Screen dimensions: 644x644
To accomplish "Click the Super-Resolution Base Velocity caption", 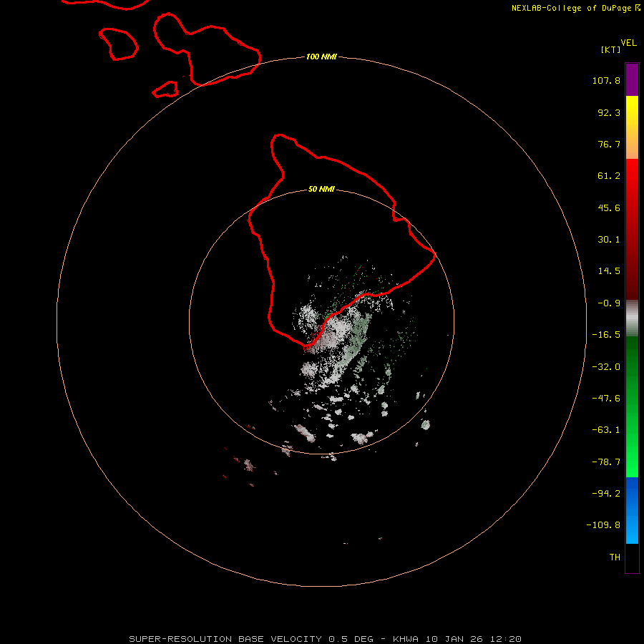I will coord(326,639).
